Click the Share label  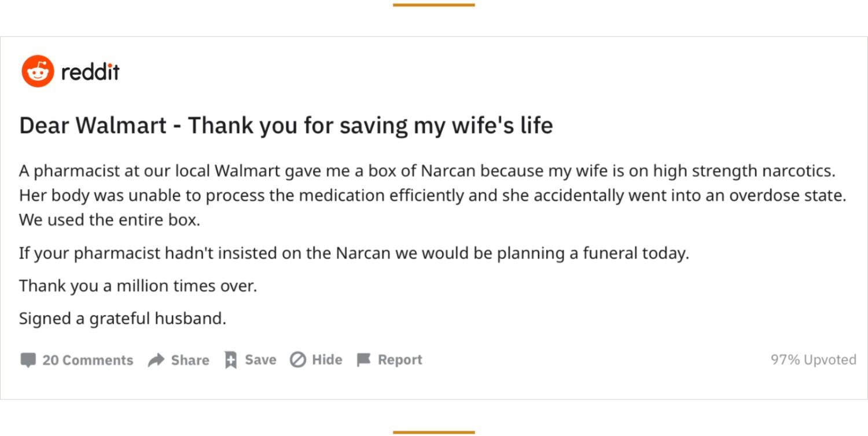click(x=190, y=360)
